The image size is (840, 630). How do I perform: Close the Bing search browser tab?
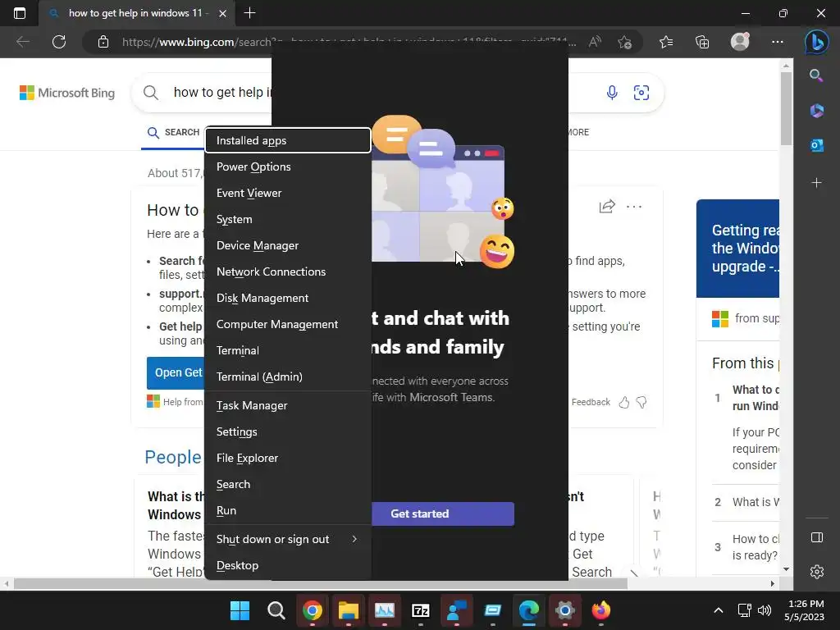(x=222, y=13)
